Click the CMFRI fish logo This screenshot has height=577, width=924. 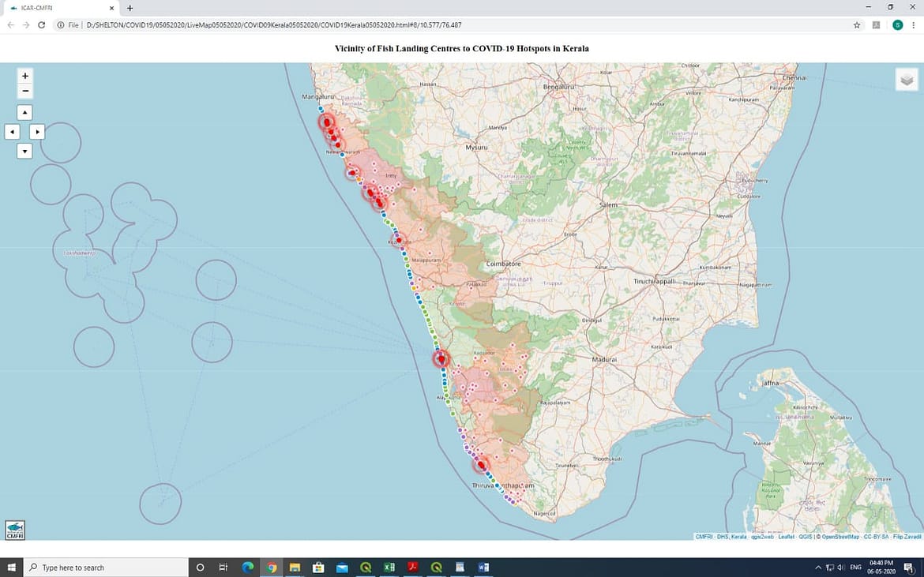(15, 530)
